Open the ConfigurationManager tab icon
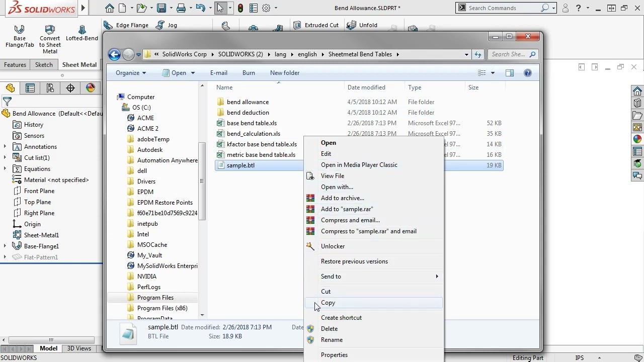The width and height of the screenshot is (644, 362). click(50, 88)
